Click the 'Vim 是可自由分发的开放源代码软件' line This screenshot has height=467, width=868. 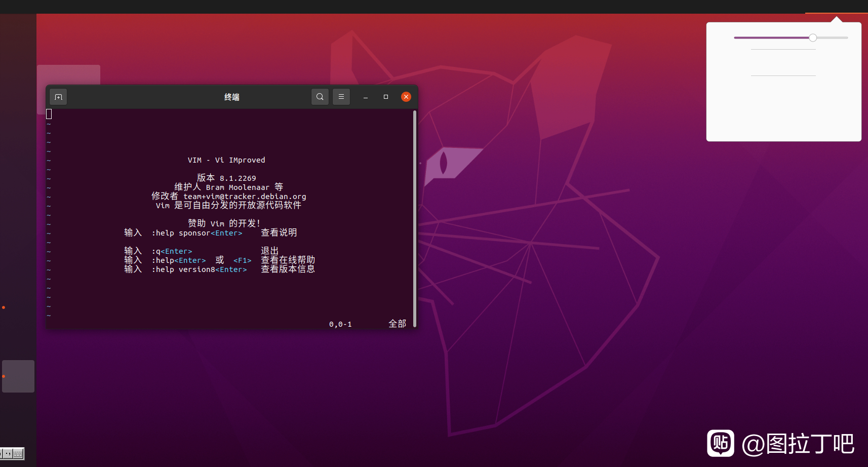click(228, 205)
